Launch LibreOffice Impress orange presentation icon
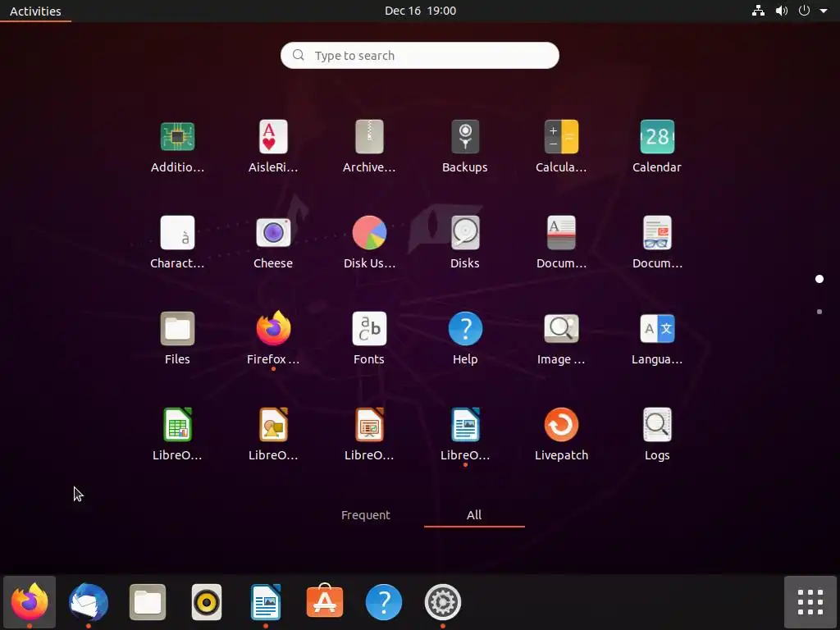 pos(369,424)
